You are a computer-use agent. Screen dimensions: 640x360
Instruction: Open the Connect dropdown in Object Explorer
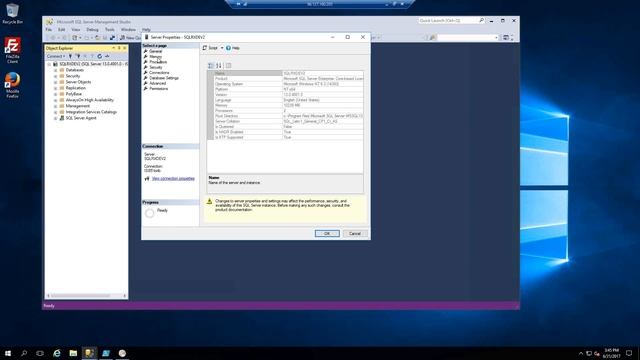56,56
